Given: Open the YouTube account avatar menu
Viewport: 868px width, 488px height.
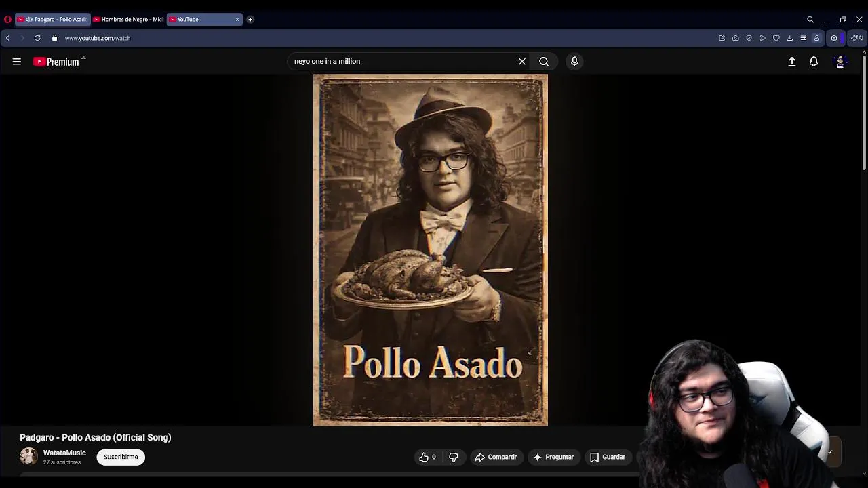Looking at the screenshot, I should 840,62.
